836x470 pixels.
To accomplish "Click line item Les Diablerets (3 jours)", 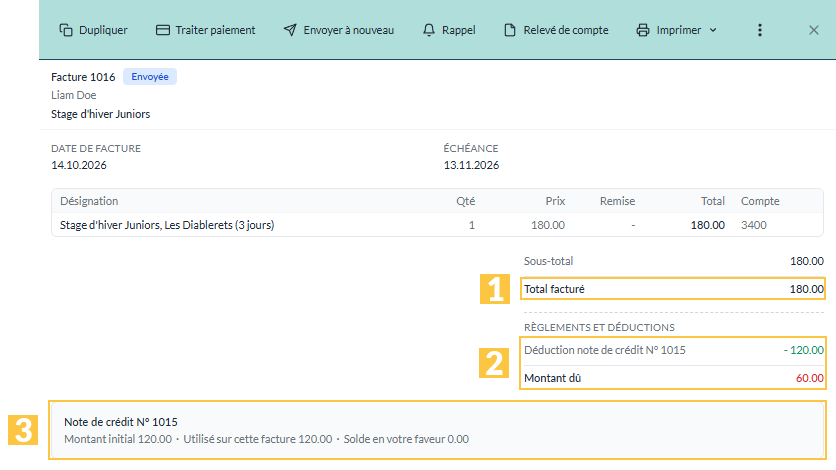I will tap(167, 225).
